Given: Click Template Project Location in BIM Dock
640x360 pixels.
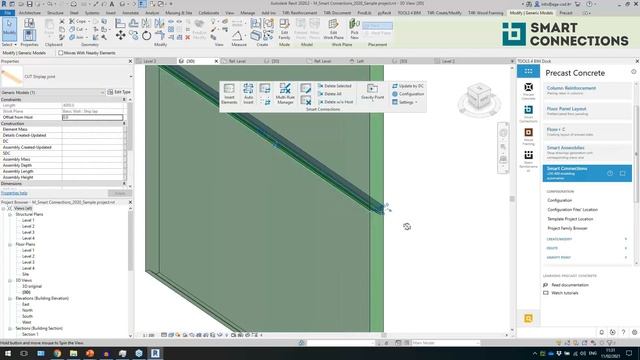Looking at the screenshot, I should 570,219.
